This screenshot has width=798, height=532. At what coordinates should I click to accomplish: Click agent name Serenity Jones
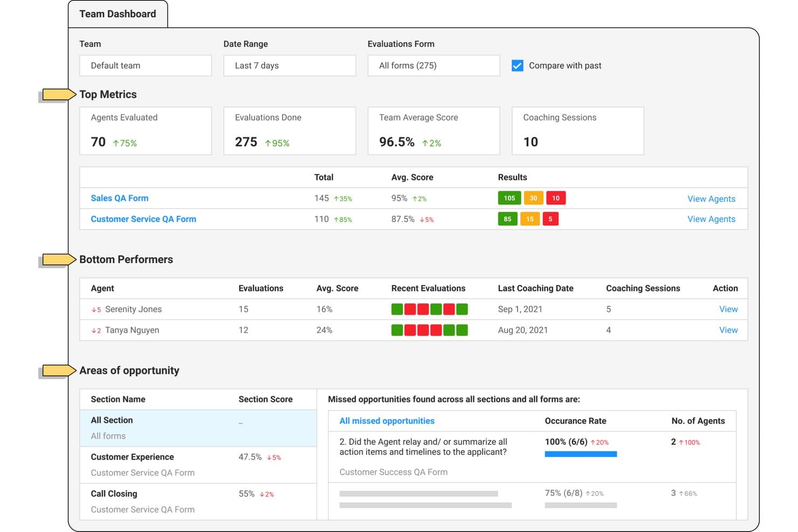[133, 309]
